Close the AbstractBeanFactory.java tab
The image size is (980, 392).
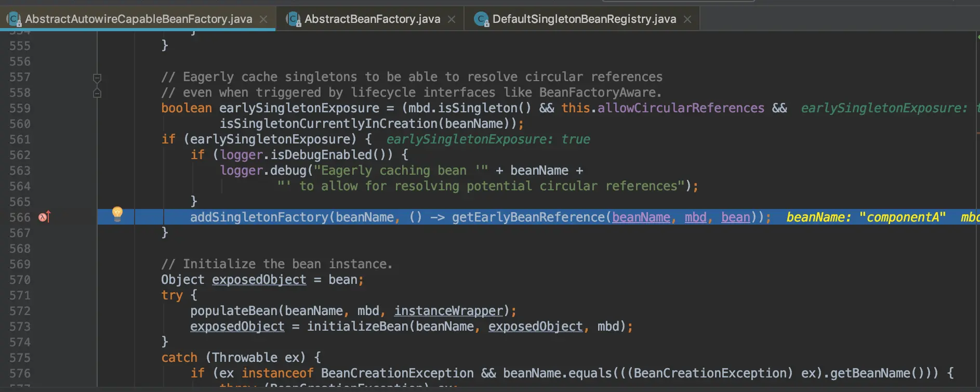click(452, 19)
